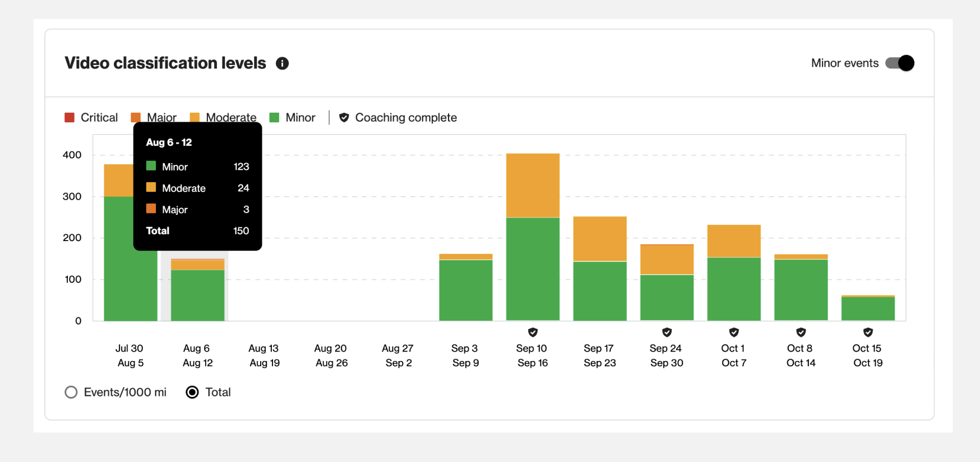The width and height of the screenshot is (980, 462).
Task: Click the red Critical legend swatch
Action: click(x=70, y=118)
